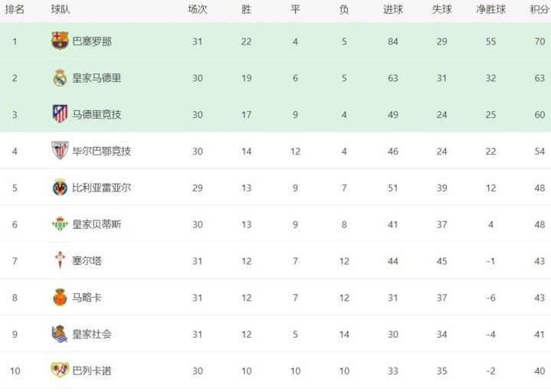551x392 pixels.
Task: Click the Celta Vigo club crest
Action: coord(60,260)
